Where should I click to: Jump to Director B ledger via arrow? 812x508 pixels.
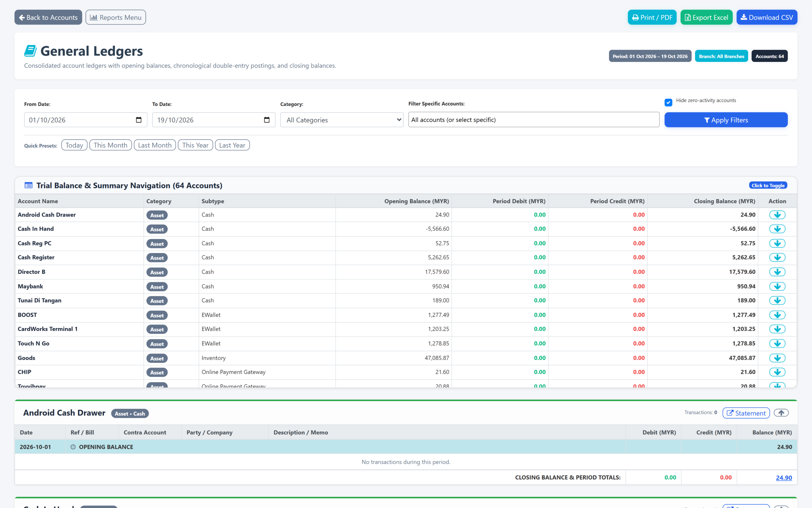tap(777, 272)
